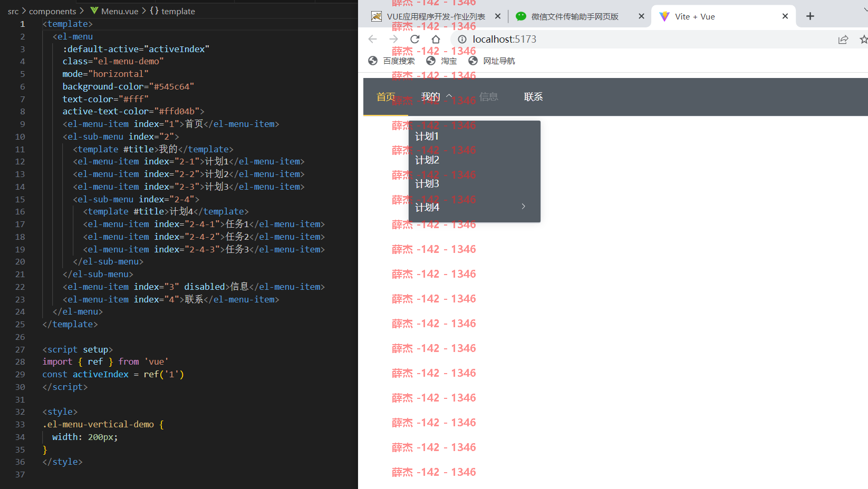868x489 pixels.
Task: Share this page via share icon
Action: point(843,40)
